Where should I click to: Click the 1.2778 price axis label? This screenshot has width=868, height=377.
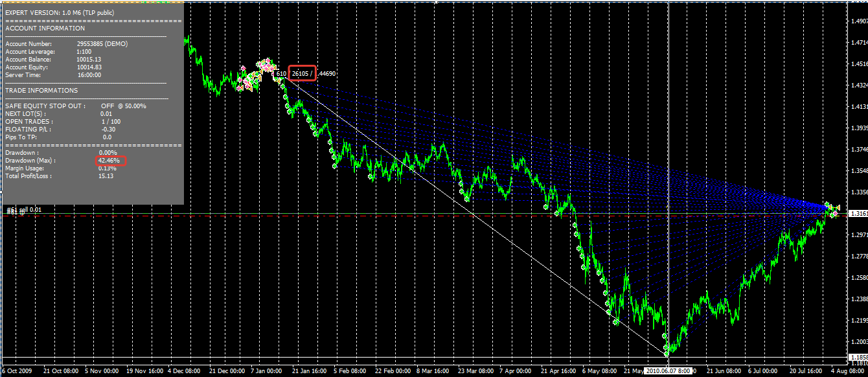pyautogui.click(x=858, y=257)
